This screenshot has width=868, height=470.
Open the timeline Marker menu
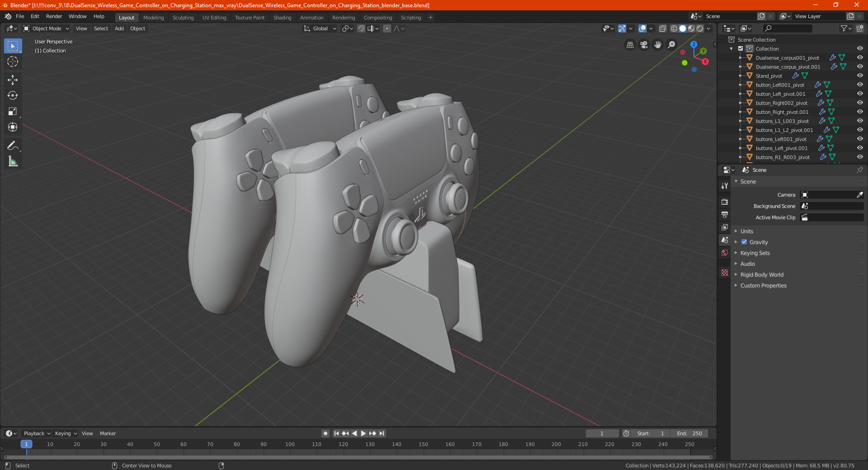tap(108, 433)
